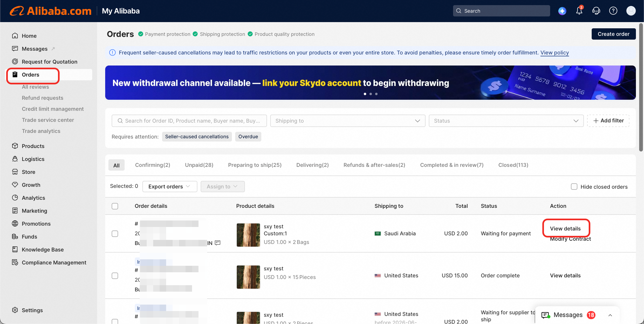Select the USD 15.00 order checkbox

[115, 276]
